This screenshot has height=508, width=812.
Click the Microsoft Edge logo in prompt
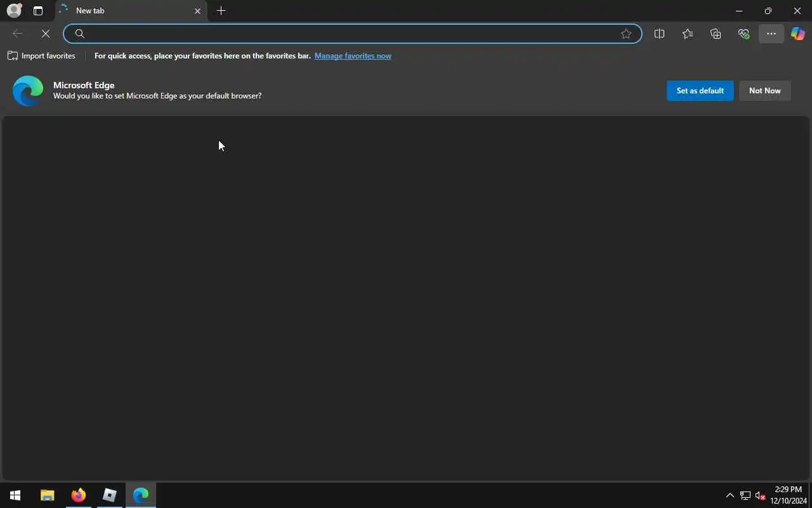[x=28, y=91]
